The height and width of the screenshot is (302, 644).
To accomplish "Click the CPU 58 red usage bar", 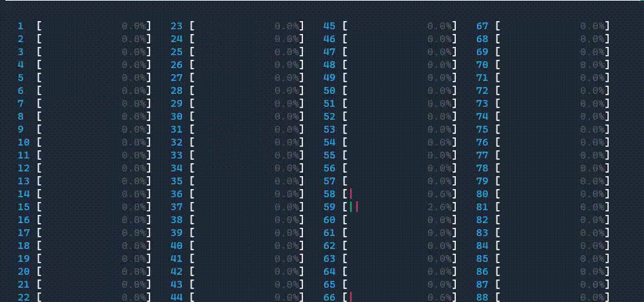I will pyautogui.click(x=351, y=194).
